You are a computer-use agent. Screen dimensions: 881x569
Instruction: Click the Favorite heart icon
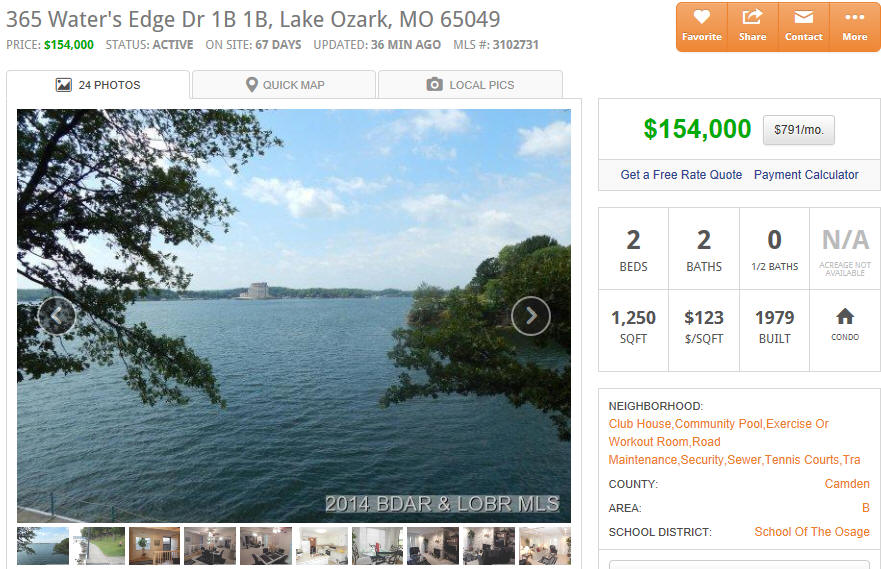point(701,17)
